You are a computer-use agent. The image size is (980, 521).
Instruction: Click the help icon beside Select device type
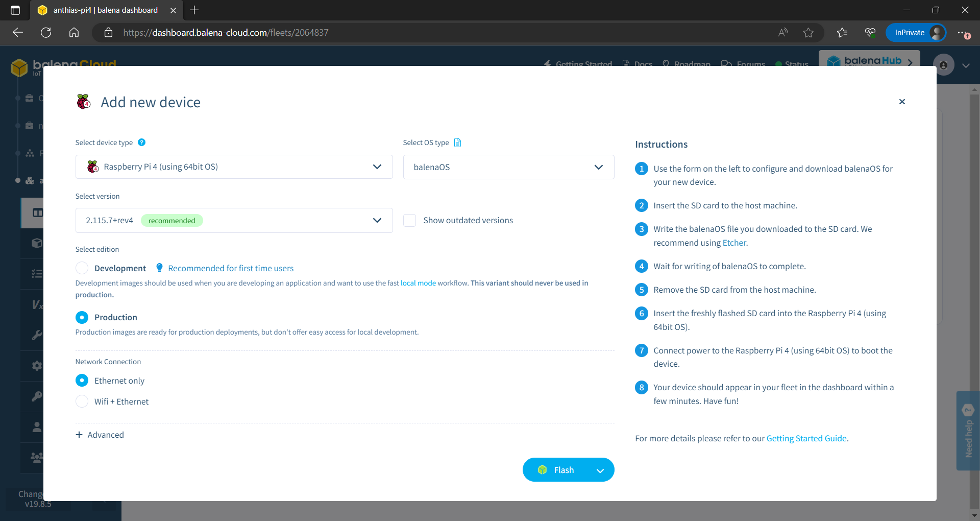click(142, 143)
